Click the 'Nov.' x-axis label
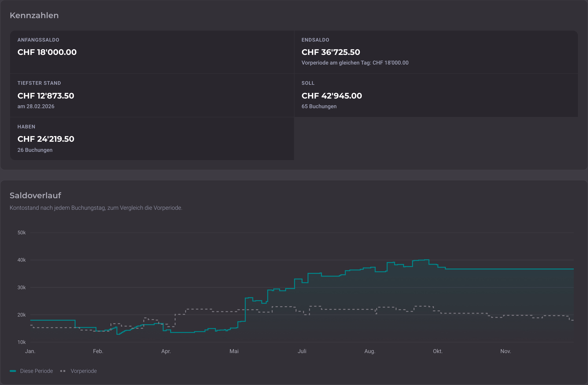The height and width of the screenshot is (385, 588). tap(506, 351)
